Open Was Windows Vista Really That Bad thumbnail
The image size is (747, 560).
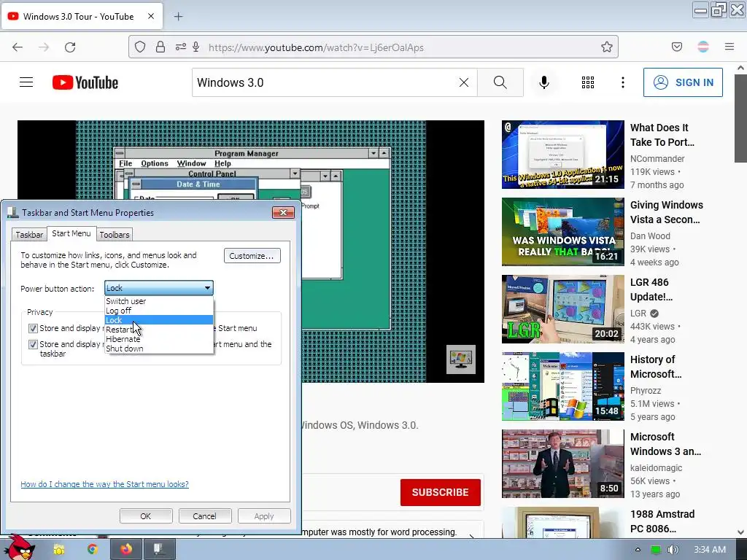562,232
